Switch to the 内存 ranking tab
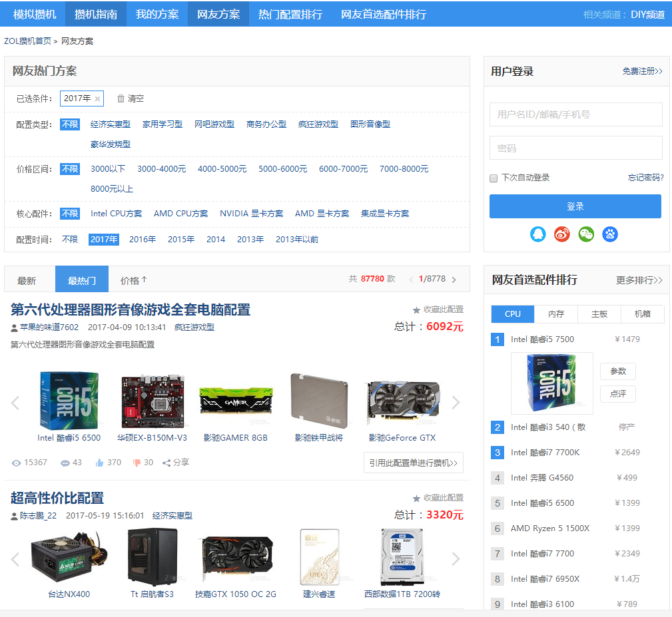This screenshot has width=672, height=617. [556, 314]
